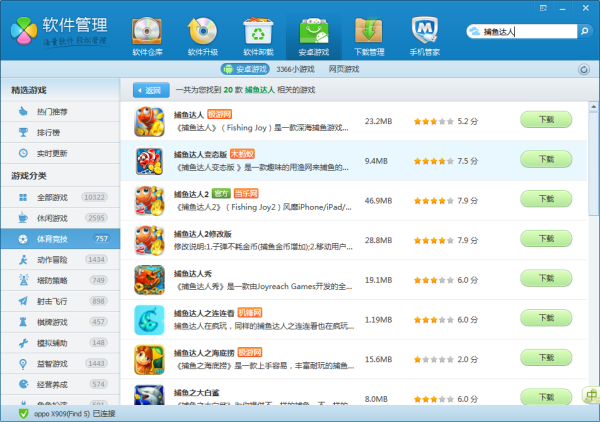Open the 软件卸载 uninstall icon

pyautogui.click(x=258, y=37)
